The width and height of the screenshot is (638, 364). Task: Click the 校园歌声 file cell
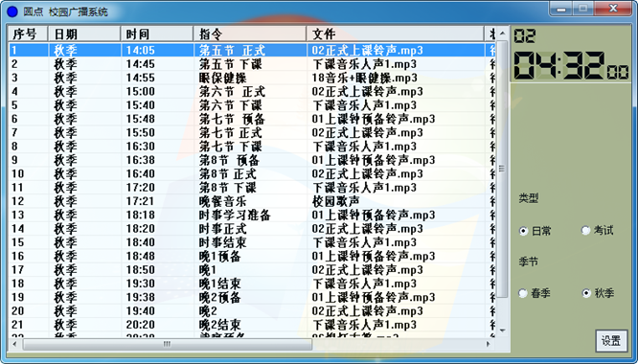[335, 201]
